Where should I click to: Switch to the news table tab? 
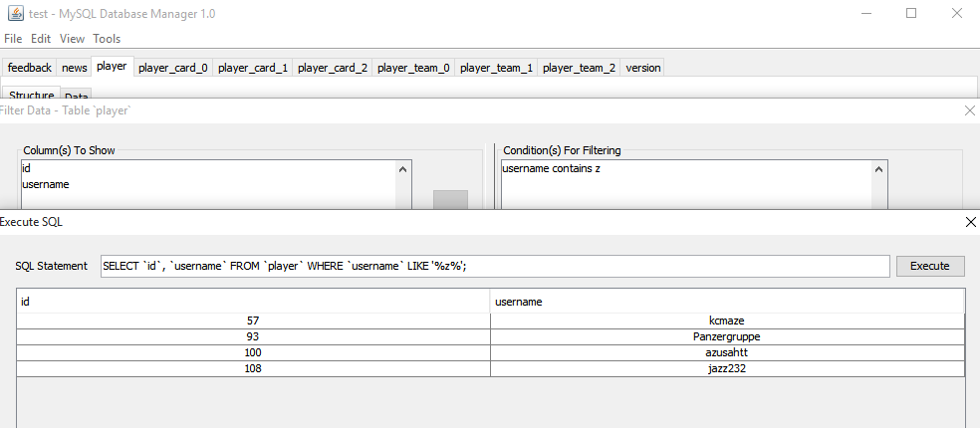[x=75, y=68]
